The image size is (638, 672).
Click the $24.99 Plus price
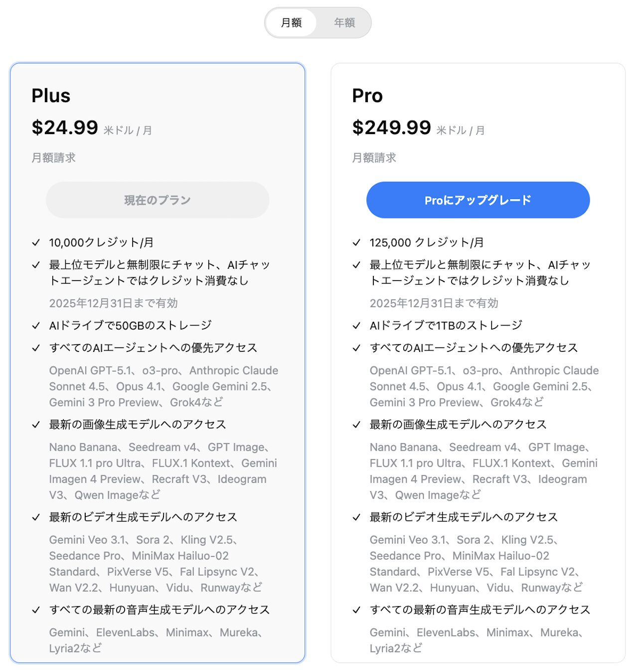(x=65, y=128)
